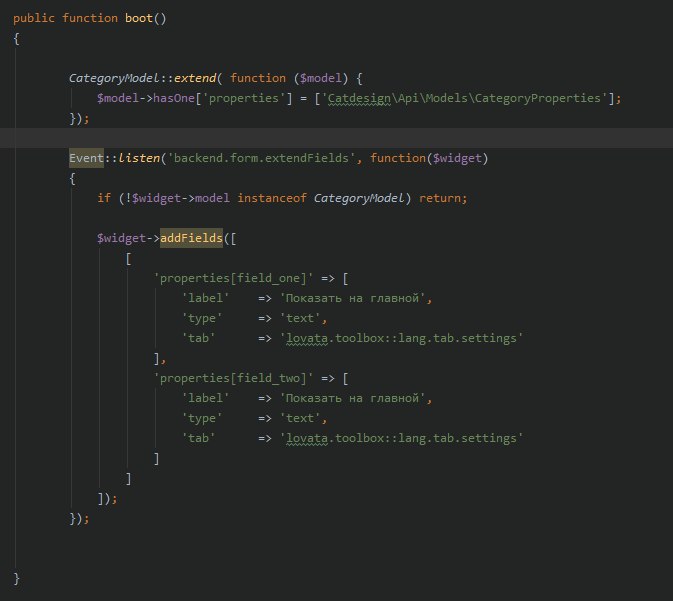Click 'extend' after CategoryModel::
Image resolution: width=673 pixels, height=601 pixels.
[x=195, y=78]
